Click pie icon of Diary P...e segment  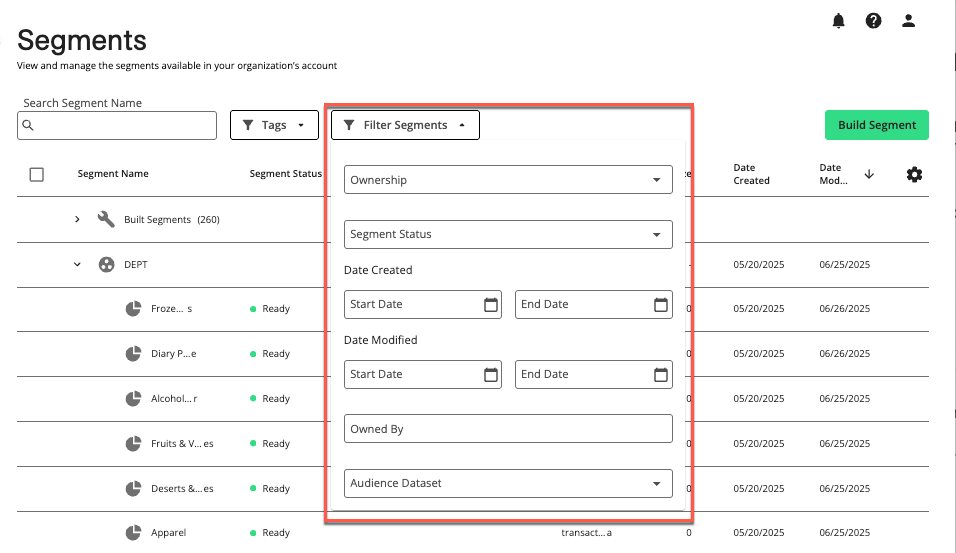click(x=134, y=354)
